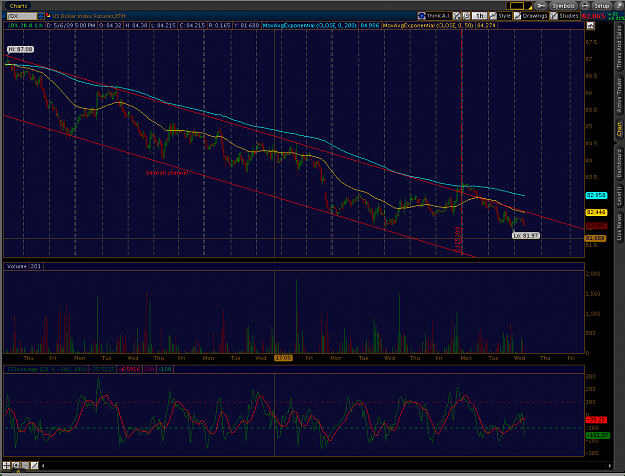Click the scroll left arrow
Screen dimensions: 625x476
pos(43,465)
